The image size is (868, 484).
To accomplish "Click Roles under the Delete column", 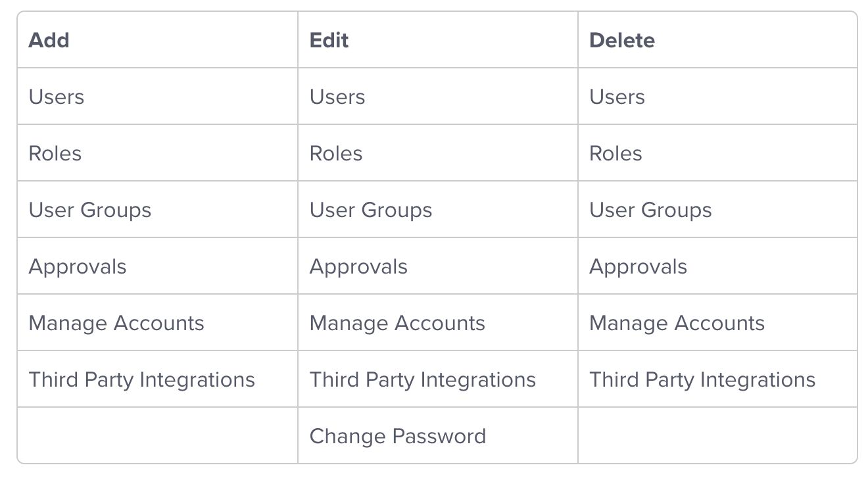I will (615, 153).
